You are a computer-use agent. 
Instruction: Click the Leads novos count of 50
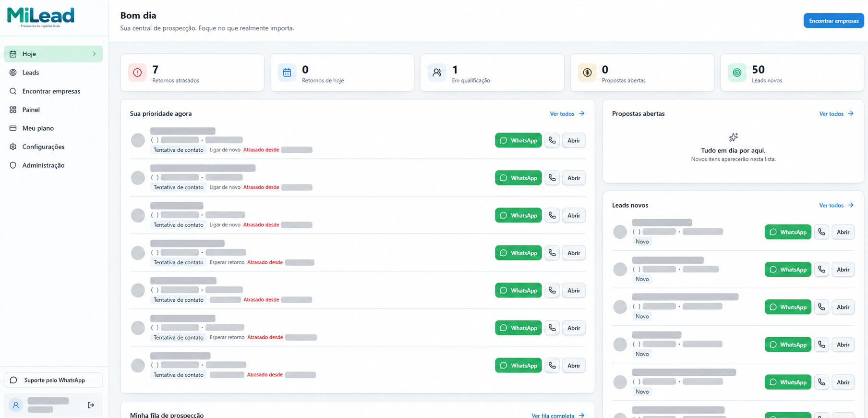coord(758,70)
